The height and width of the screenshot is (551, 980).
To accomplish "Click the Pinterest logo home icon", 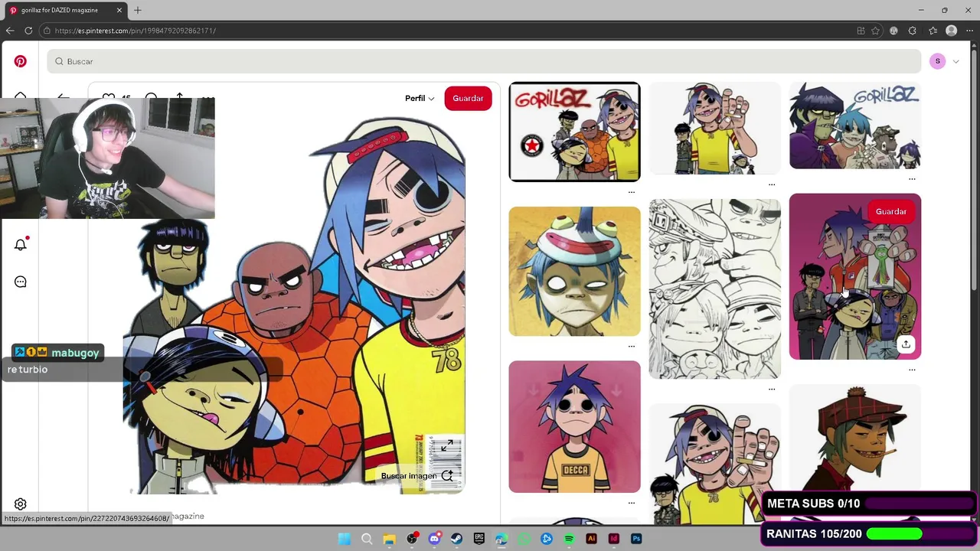I will click(21, 61).
